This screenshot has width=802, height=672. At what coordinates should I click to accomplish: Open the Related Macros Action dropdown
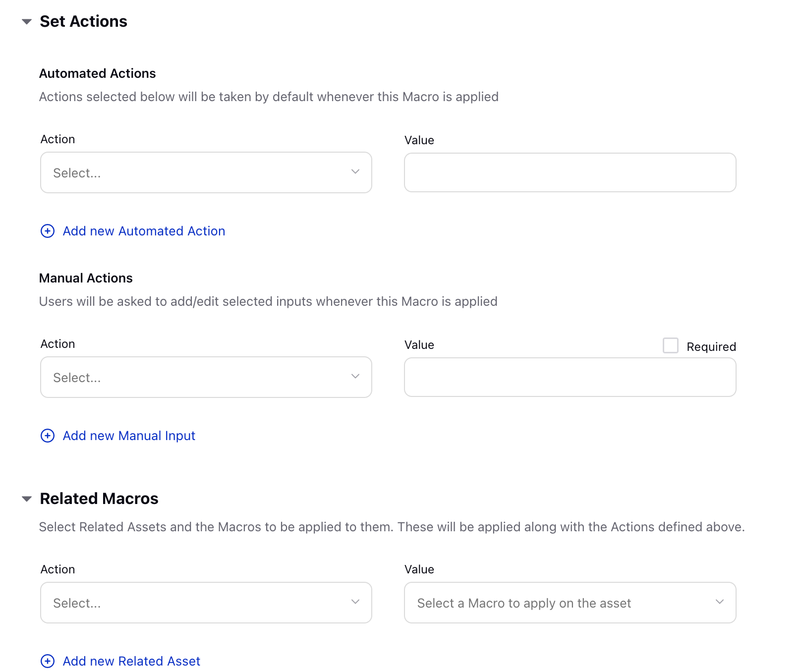(206, 603)
